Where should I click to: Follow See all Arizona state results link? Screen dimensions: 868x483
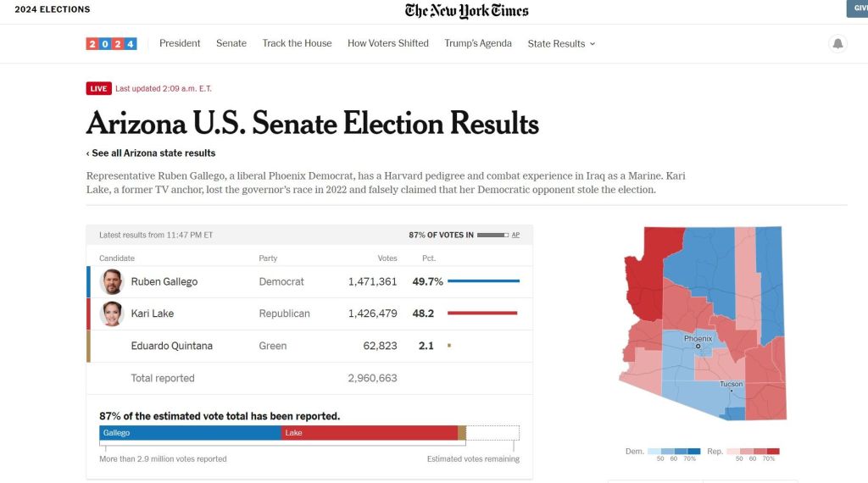click(151, 153)
